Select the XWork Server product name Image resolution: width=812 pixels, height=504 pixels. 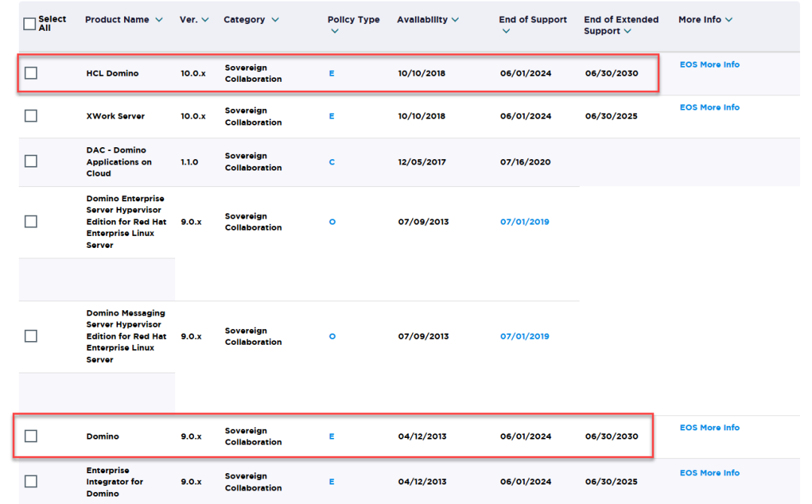coord(116,116)
